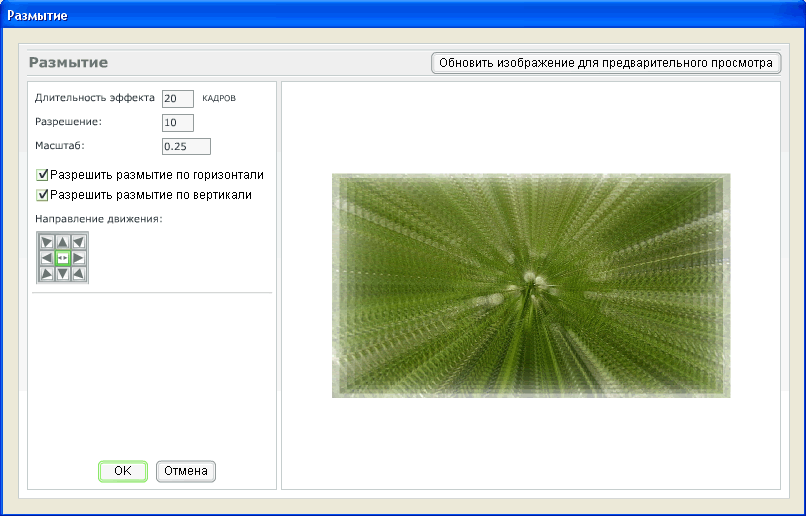
Task: Click 'Обновить изображение для предварительного просмотра'
Action: [606, 63]
